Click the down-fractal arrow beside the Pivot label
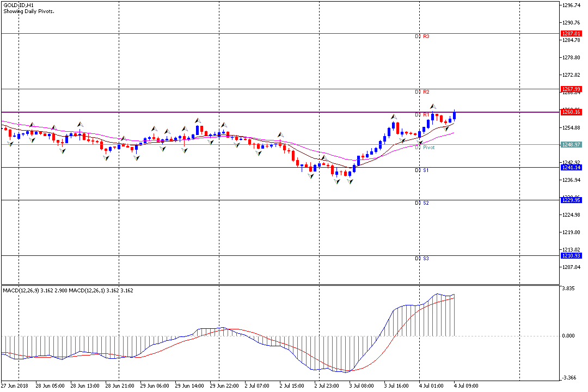This screenshot has width=588, height=392. (x=420, y=143)
